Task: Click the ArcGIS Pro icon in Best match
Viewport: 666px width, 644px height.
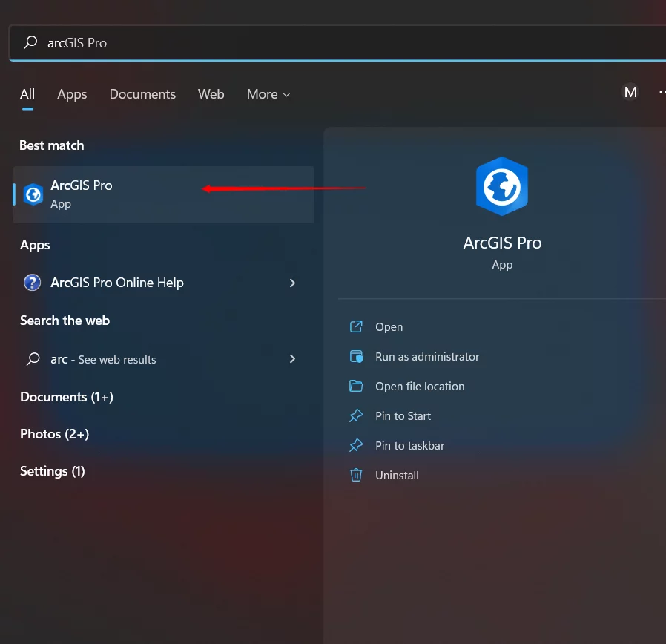Action: 33,194
